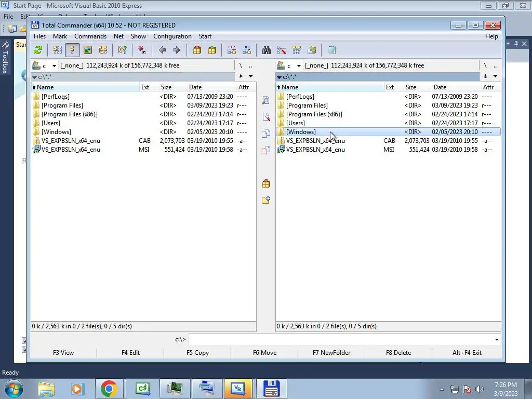Go Forward using the right arrow toolbar icon
The image size is (532, 399).
click(x=177, y=50)
